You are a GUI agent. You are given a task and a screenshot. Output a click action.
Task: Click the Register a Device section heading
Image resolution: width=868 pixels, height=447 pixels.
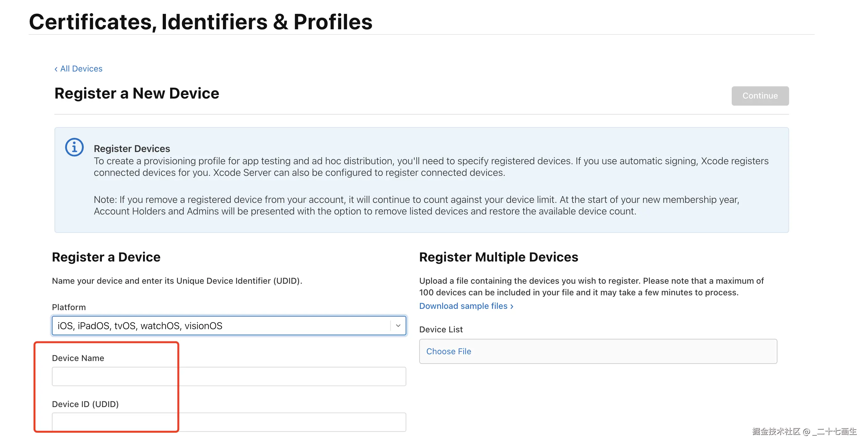pyautogui.click(x=106, y=257)
